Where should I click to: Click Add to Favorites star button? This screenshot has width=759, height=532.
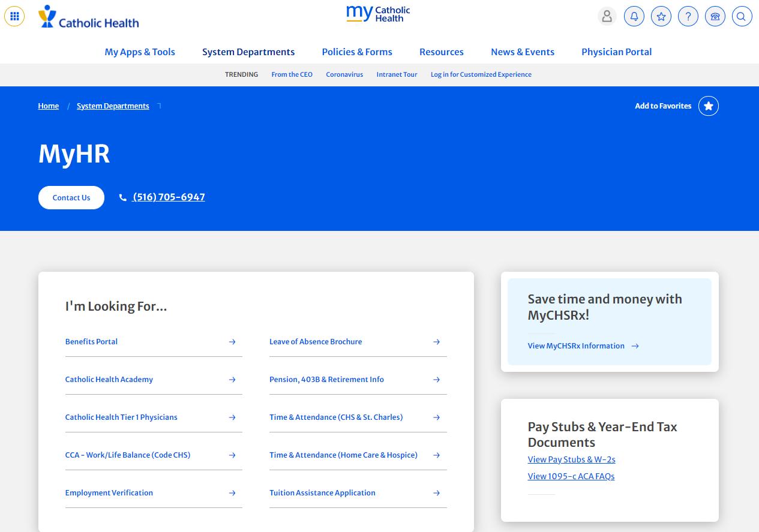[709, 106]
